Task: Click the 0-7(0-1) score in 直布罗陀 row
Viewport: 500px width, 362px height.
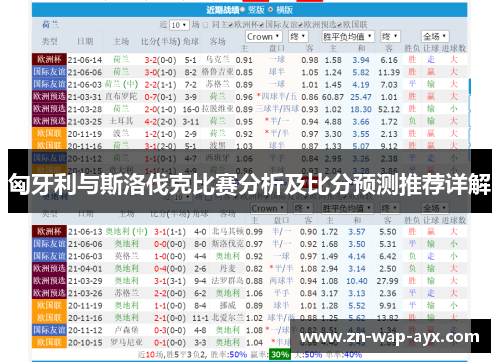Action: click(160, 97)
